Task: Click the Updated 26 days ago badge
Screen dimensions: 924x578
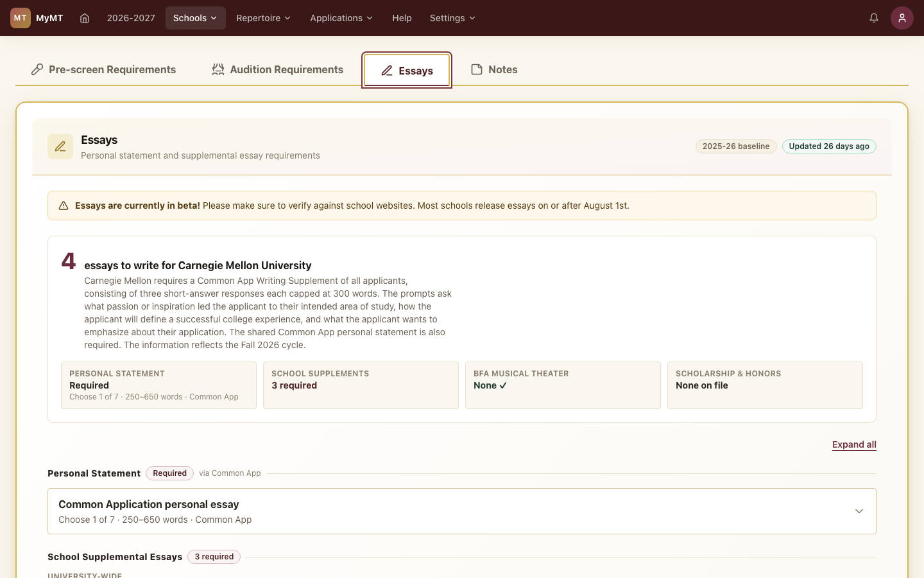Action: [829, 146]
